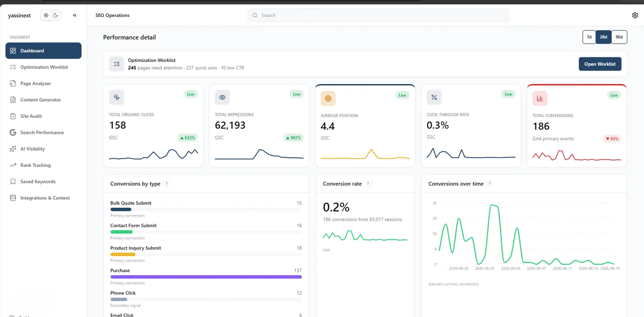Click the Conversions over time line chart
The height and width of the screenshot is (317, 644).
point(527,234)
